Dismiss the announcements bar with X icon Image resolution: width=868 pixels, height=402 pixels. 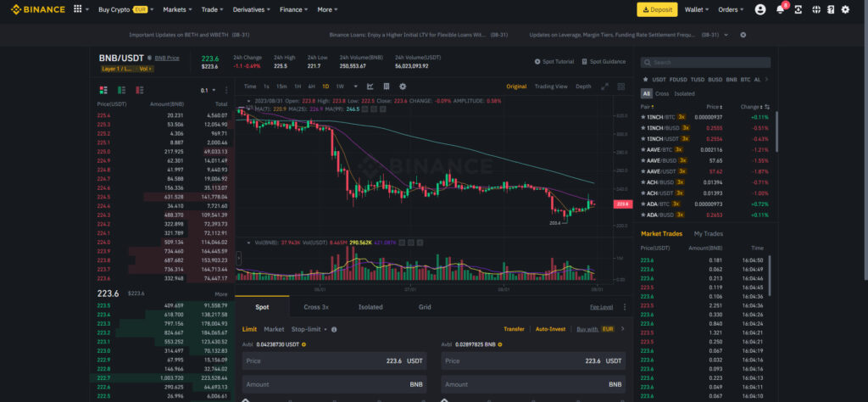743,35
